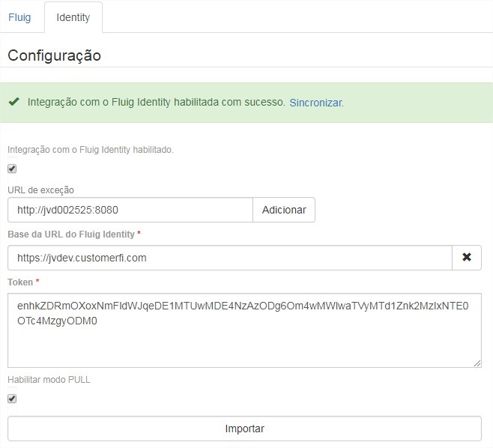Click the Integração com o Fluig Identity habilitado label
493x448 pixels.
coord(91,150)
